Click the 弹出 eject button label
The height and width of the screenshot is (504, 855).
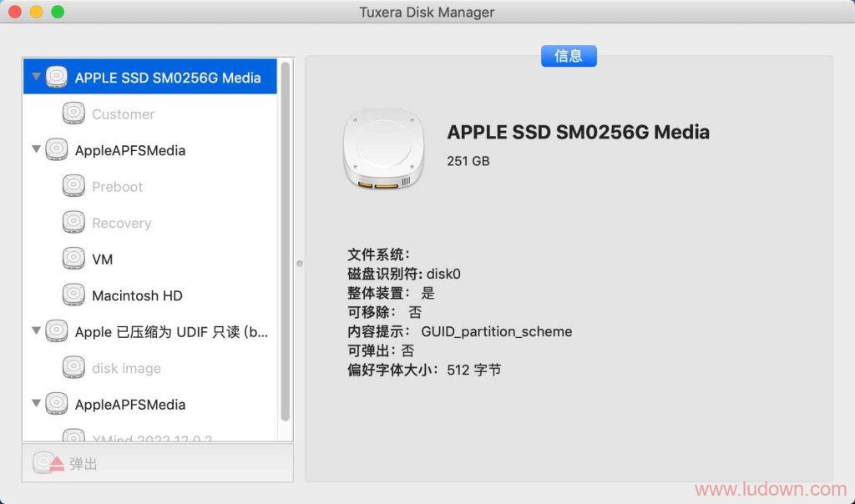[x=83, y=464]
